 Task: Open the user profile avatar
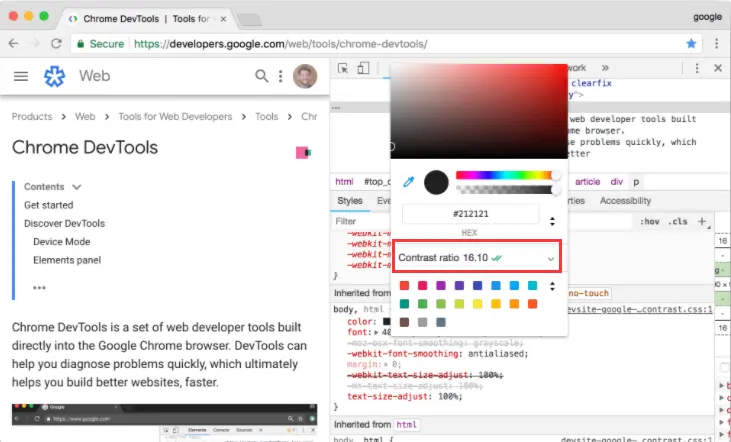click(x=305, y=76)
